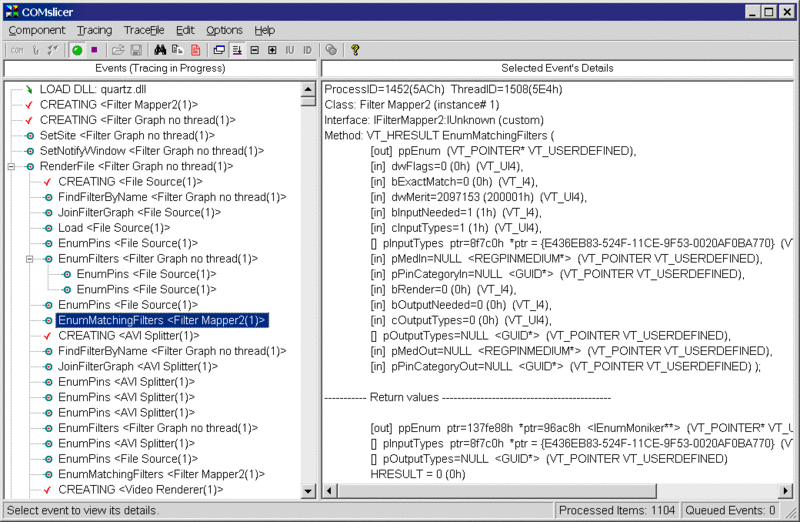
Task: Collapse the expandable EnumFilters tree node
Action: (x=30, y=259)
